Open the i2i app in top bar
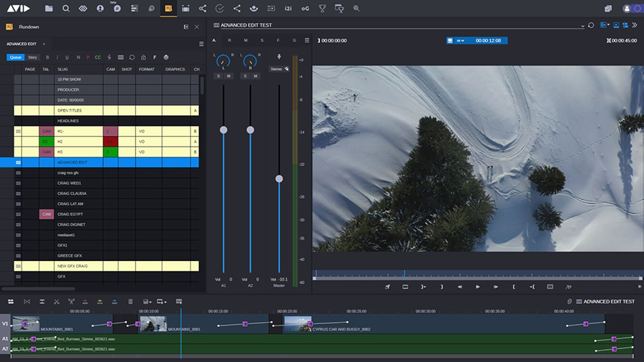The image size is (644, 362). 288,8
